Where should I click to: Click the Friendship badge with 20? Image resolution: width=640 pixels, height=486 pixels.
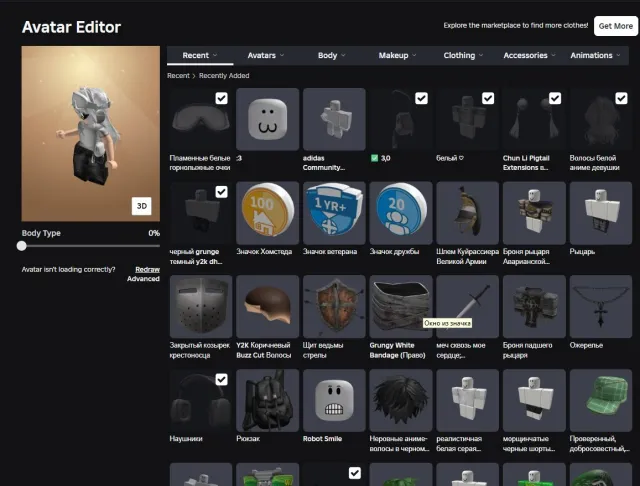pos(401,213)
